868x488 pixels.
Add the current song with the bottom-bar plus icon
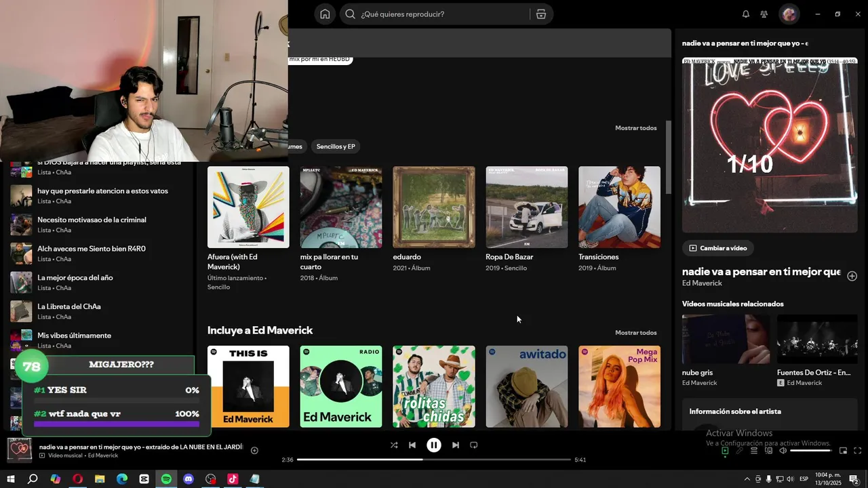point(254,451)
